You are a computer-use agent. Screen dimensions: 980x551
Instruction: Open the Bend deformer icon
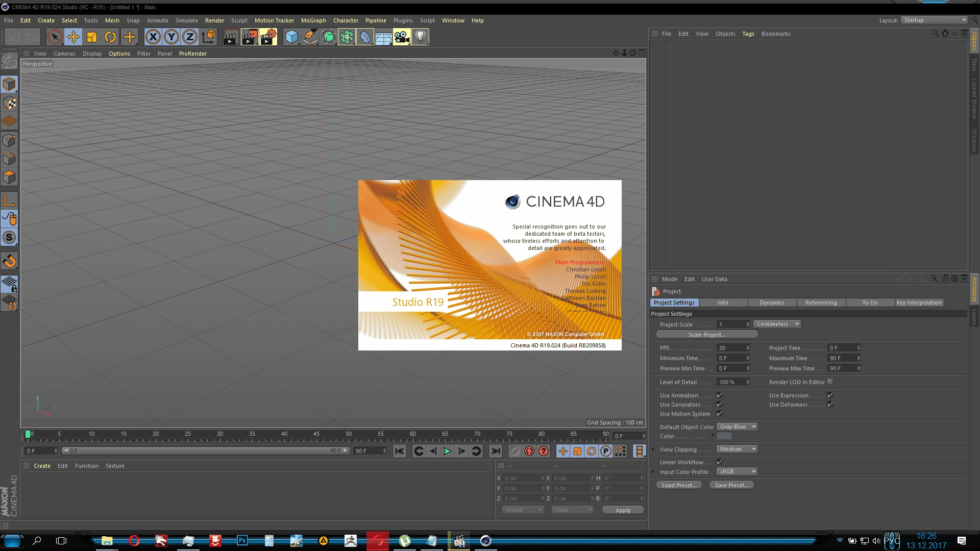pyautogui.click(x=365, y=37)
